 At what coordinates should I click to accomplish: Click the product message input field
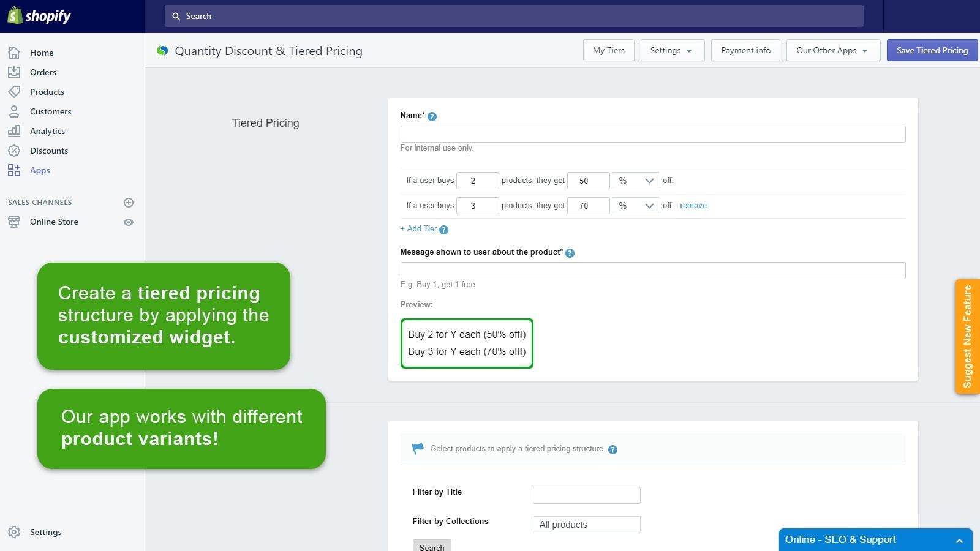653,271
